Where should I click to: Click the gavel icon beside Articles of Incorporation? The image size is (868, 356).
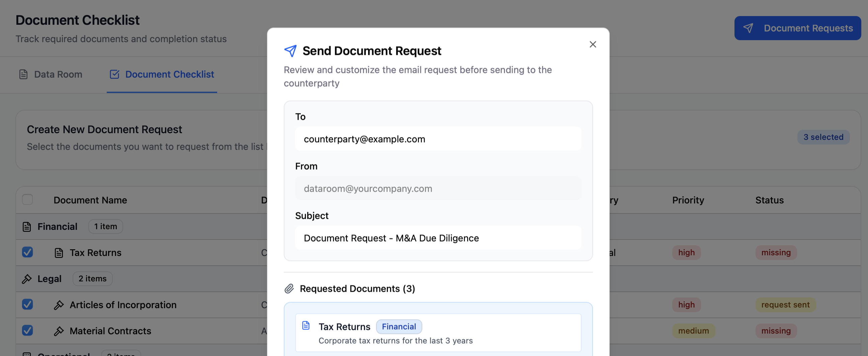59,305
